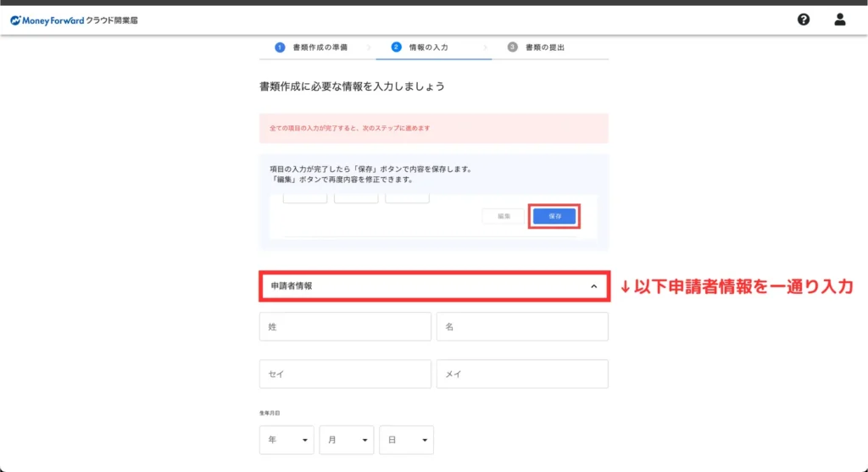Image resolution: width=868 pixels, height=472 pixels.
Task: Click into the セイ katakana field
Action: pos(345,374)
